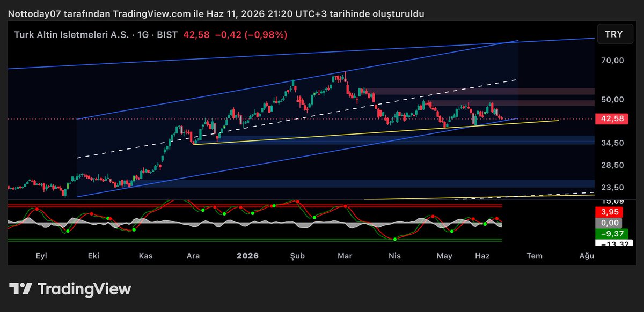Click the Ağu month label on time axis
644x312 pixels.
pyautogui.click(x=587, y=256)
